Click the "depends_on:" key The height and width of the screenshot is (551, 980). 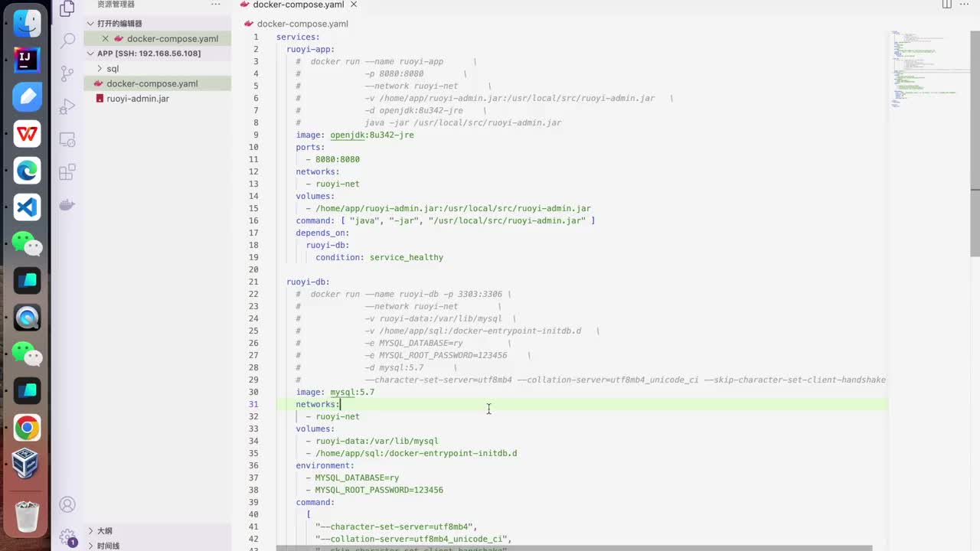(322, 233)
